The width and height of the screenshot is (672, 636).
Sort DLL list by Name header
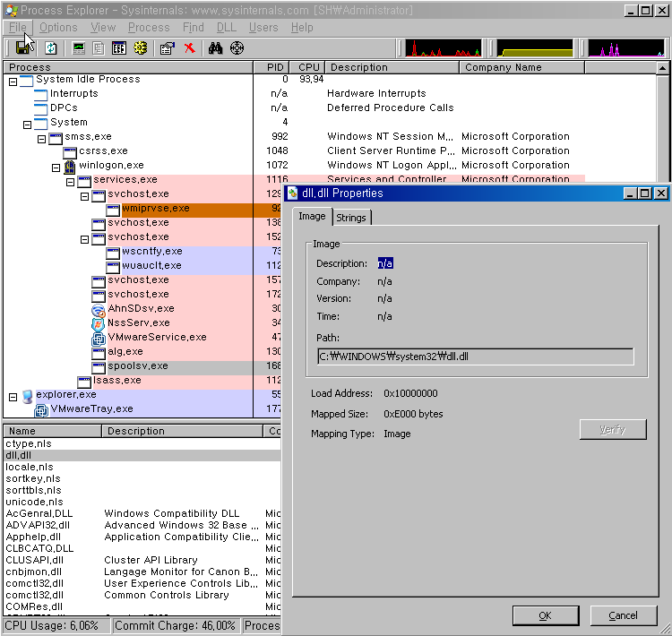[52, 431]
